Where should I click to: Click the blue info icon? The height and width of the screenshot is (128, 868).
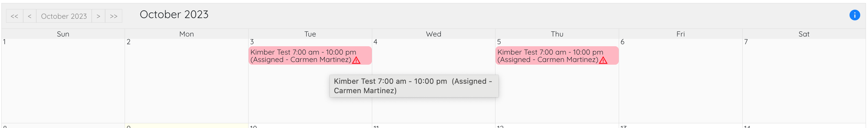(855, 15)
